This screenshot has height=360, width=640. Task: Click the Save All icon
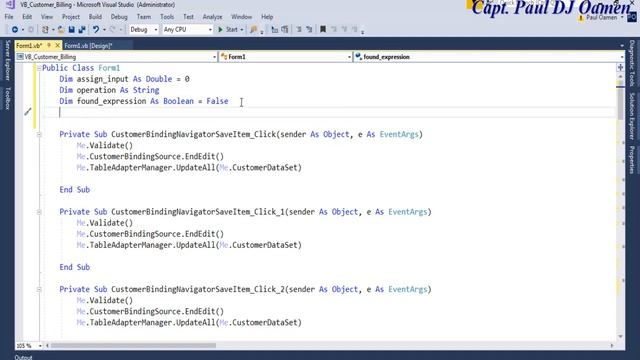tap(82, 29)
